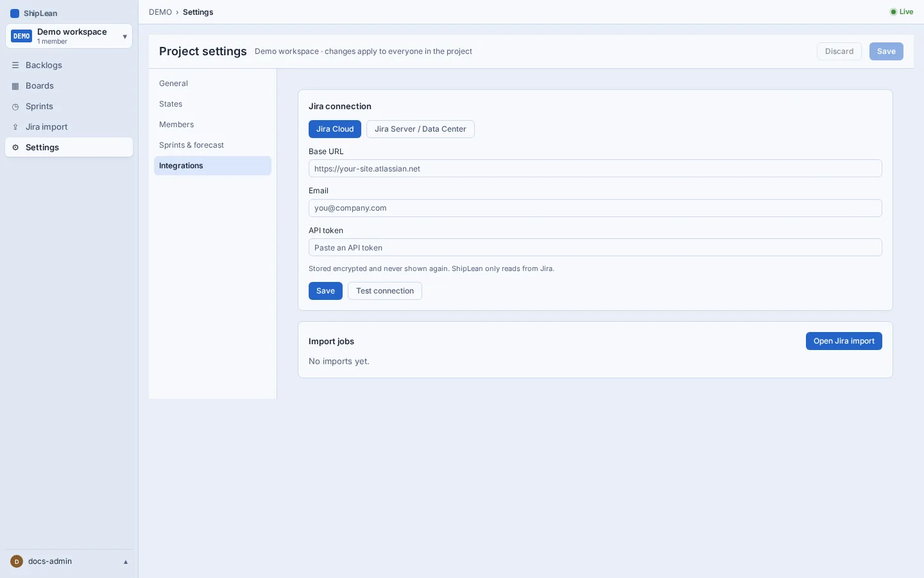Click the docs-admin avatar
Screen dimensions: 924x578
click(x=17, y=561)
